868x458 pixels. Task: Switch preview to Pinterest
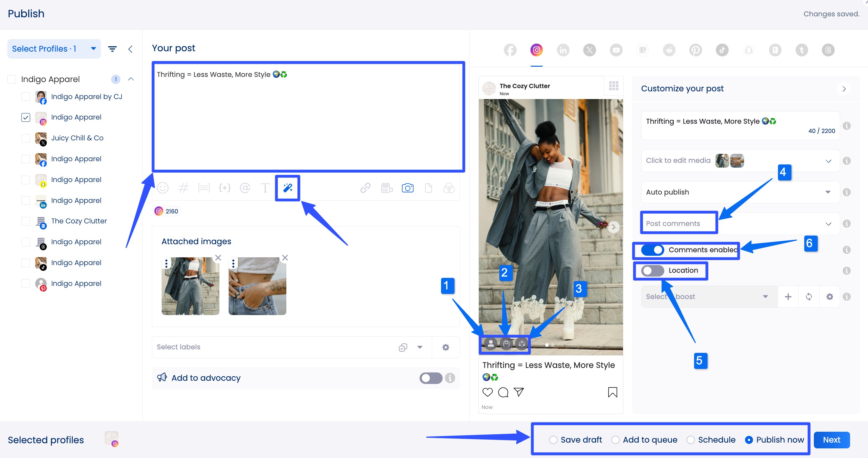pyautogui.click(x=695, y=50)
